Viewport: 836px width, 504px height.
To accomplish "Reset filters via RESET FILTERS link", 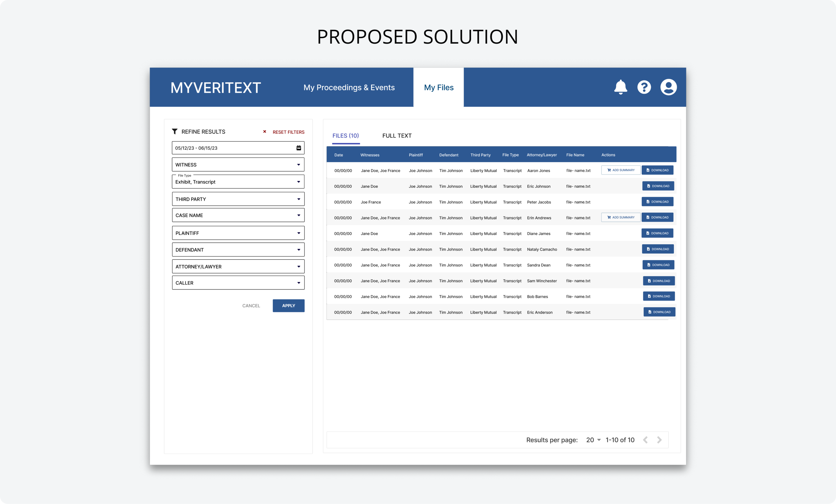I will pos(288,132).
